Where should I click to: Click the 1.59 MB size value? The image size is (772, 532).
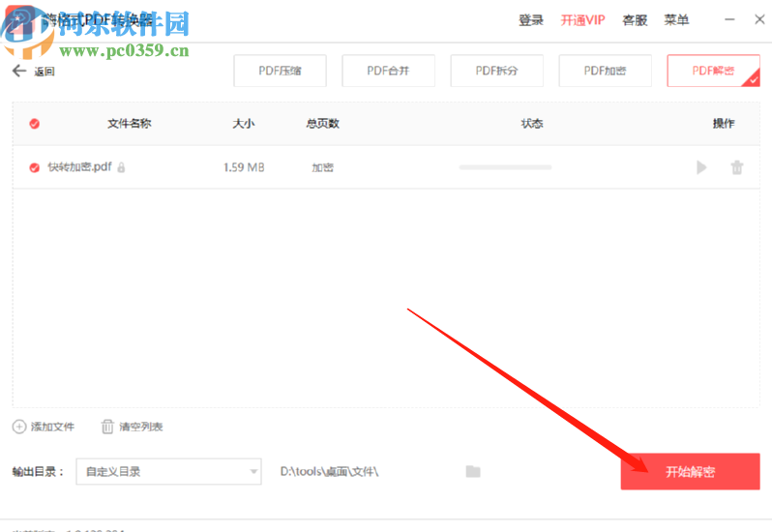tap(244, 167)
